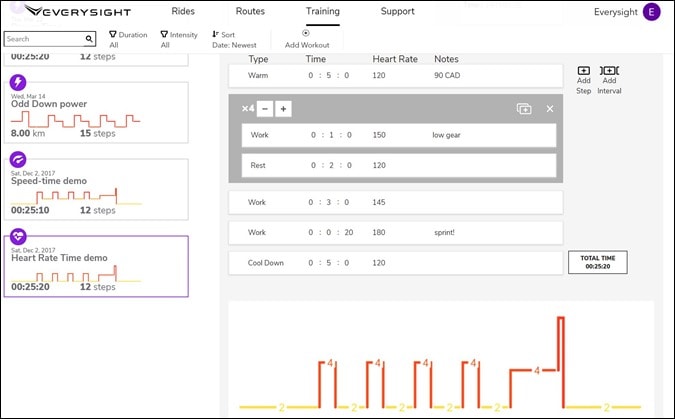The image size is (675, 419).
Task: Increase interval repeats with plus button
Action: pyautogui.click(x=283, y=109)
